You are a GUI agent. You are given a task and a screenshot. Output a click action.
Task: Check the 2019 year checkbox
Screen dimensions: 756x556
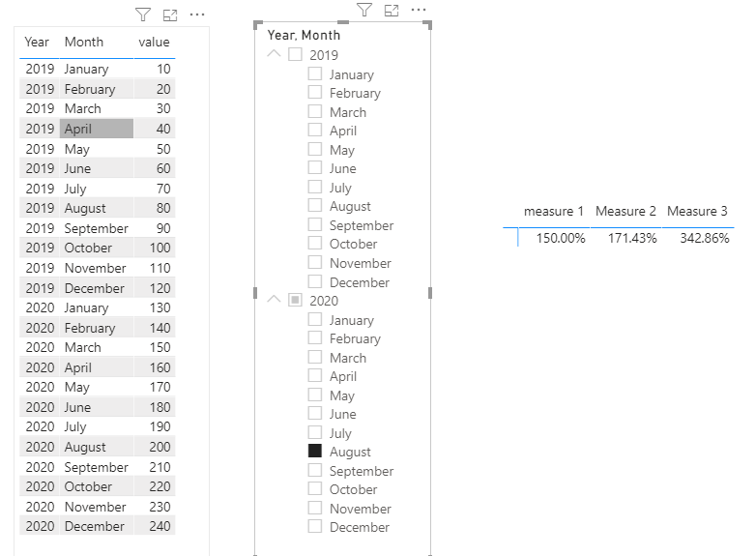point(295,54)
